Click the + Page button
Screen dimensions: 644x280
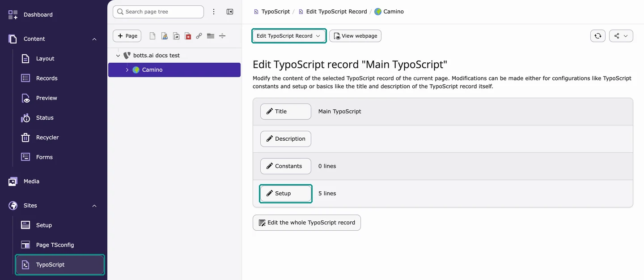coord(127,36)
